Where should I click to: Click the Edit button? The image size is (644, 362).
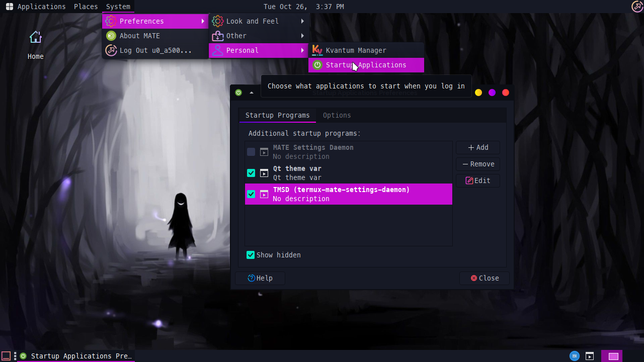click(478, 180)
